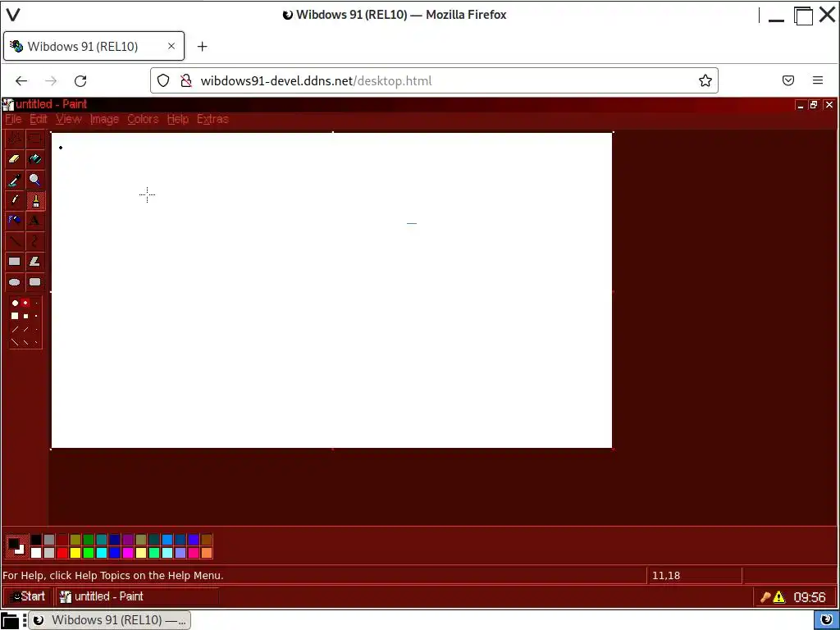Select the Brush tool

pos(34,200)
